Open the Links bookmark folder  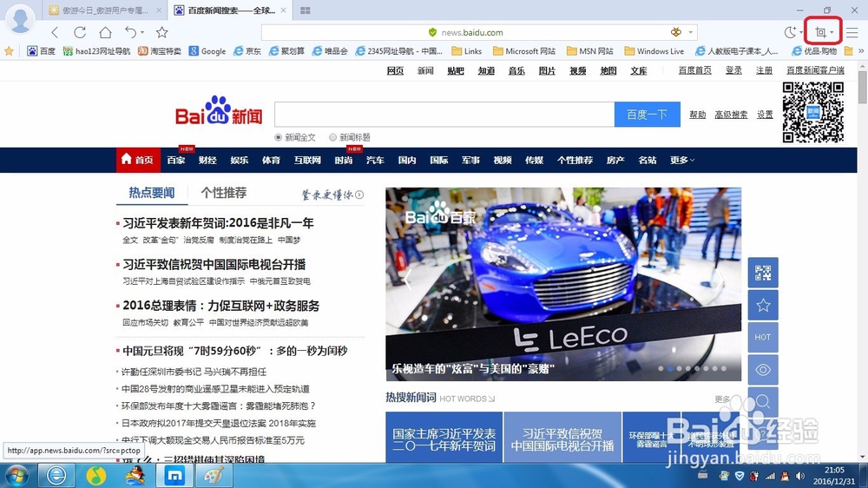pyautogui.click(x=467, y=51)
